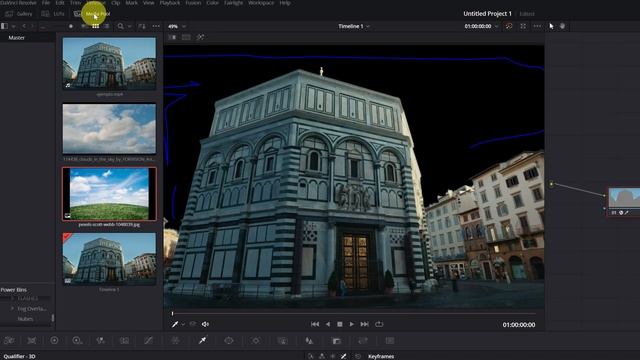Open the 49% viewer zoom dropdown
The image size is (640, 360).
tap(177, 26)
